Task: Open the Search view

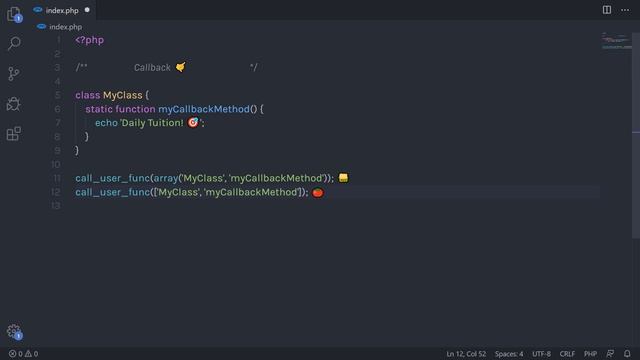Action: tap(14, 43)
